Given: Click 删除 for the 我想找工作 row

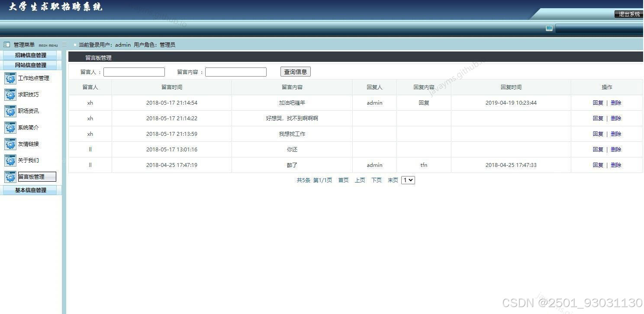Looking at the screenshot, I should [x=616, y=134].
